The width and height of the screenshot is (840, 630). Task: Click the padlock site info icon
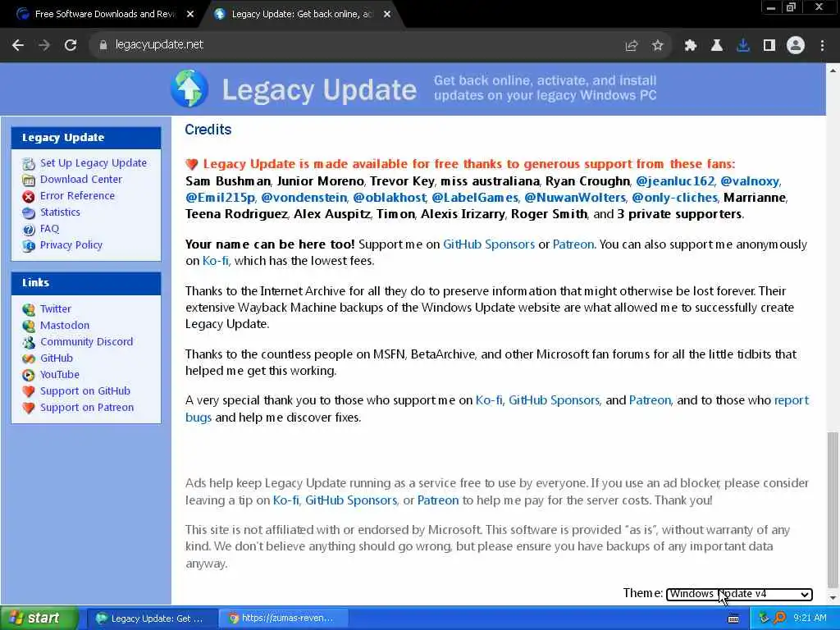tap(103, 45)
